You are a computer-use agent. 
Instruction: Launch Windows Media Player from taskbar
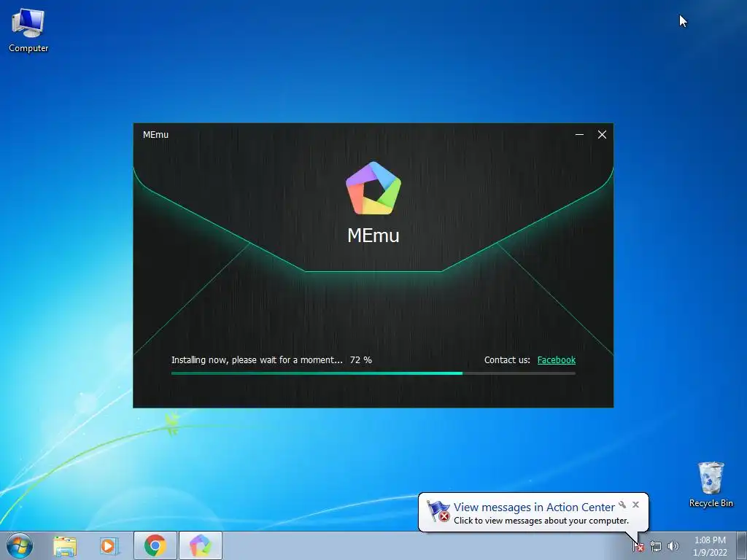click(109, 545)
